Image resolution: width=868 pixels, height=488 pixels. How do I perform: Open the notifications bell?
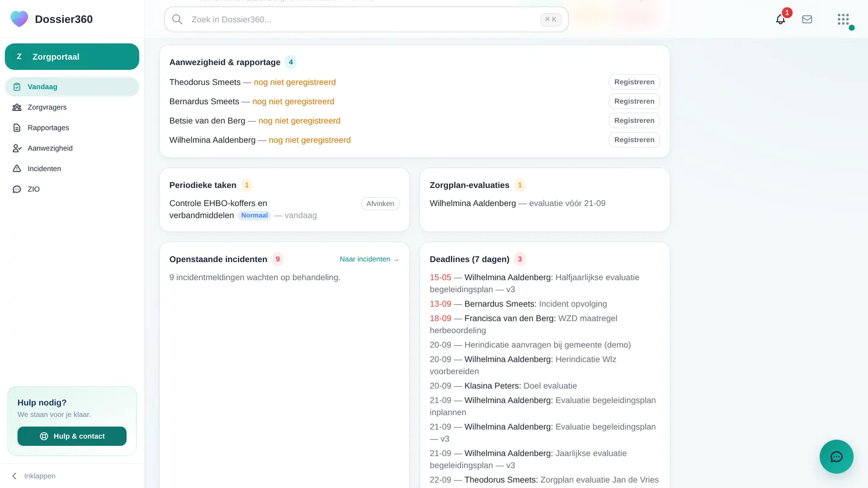coord(781,19)
